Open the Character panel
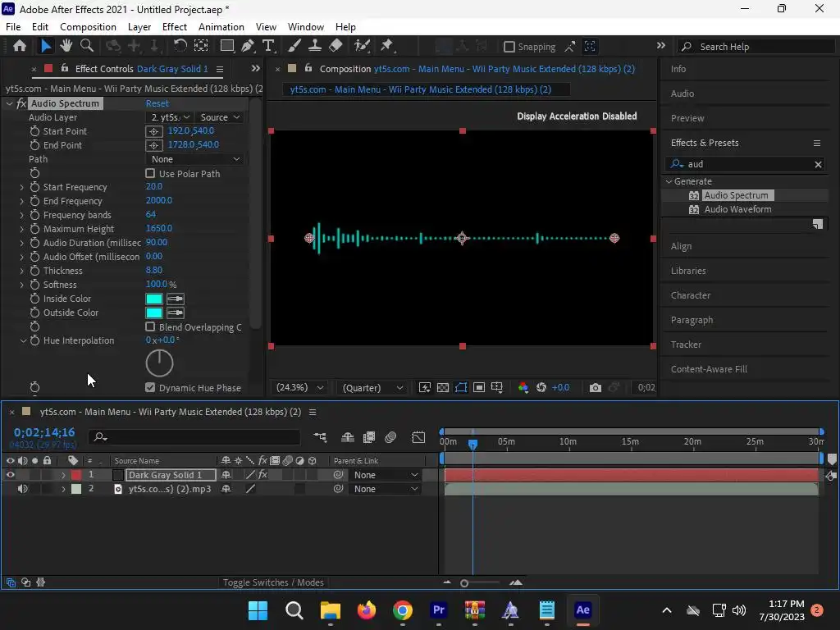The height and width of the screenshot is (630, 840). coord(691,295)
